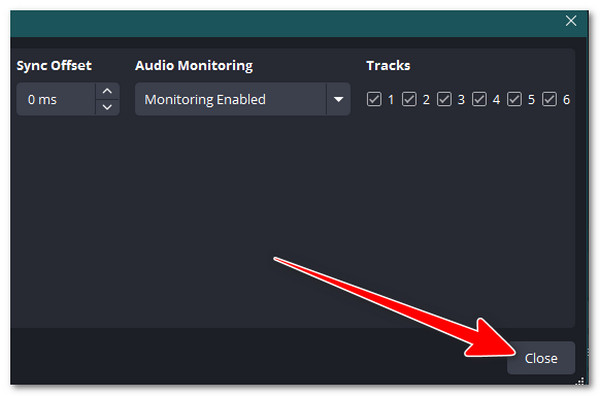
Task: Click the Sync Offset 0 ms field
Action: [56, 99]
